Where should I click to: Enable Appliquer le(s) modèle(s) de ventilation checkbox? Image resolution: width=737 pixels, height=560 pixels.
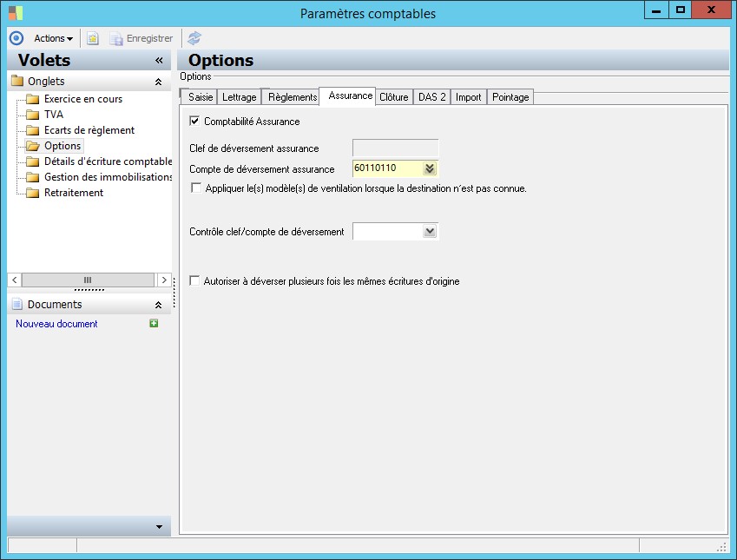point(196,188)
